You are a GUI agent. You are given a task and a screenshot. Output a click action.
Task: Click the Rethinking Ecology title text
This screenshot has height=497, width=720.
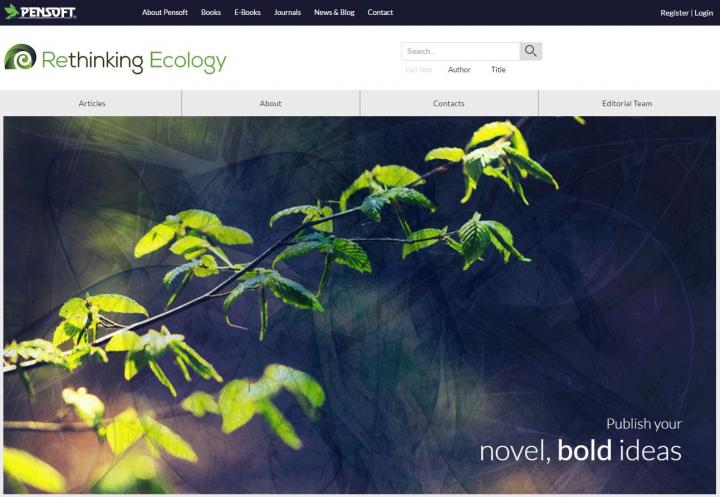(x=134, y=61)
